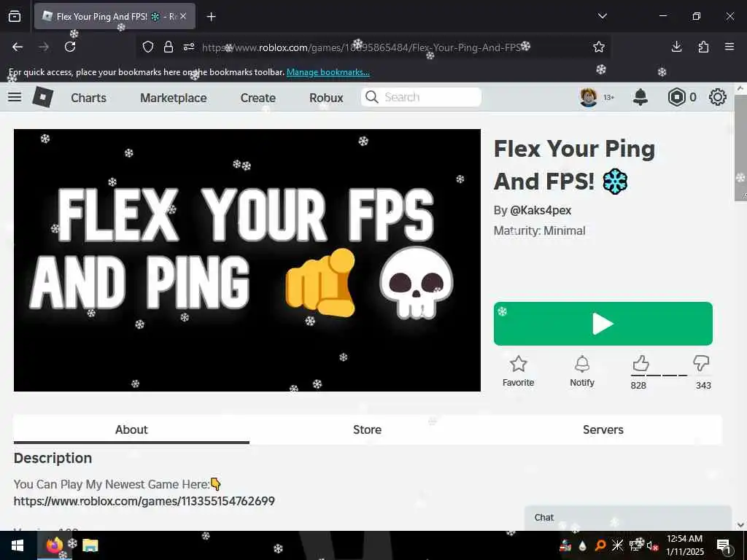Dislike the game with thumbs down
Screen dimensions: 747x560
click(701, 363)
